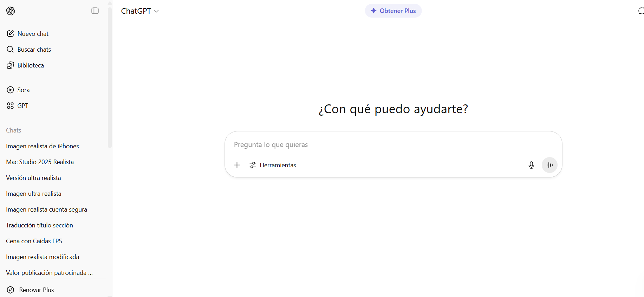The width and height of the screenshot is (644, 297).
Task: Start a Nuevo chat
Action: (33, 34)
